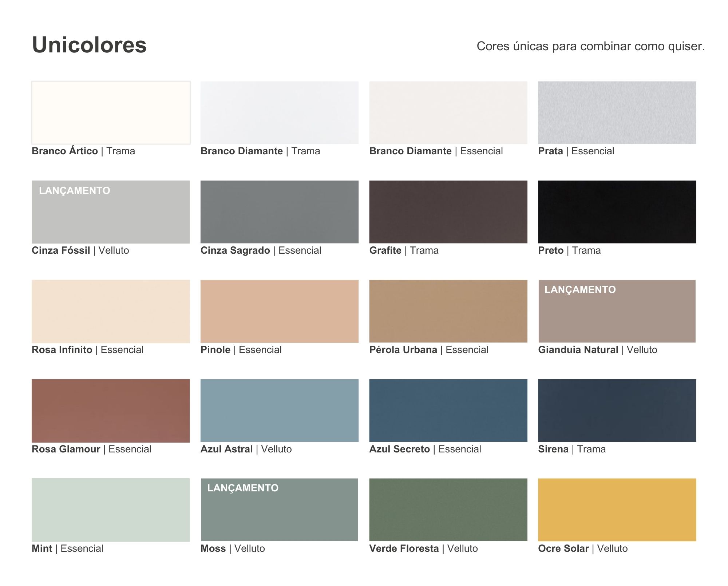Viewport: 728px width, 586px height.
Task: Click the Verde Floresta Velluto label
Action: pyautogui.click(x=423, y=549)
